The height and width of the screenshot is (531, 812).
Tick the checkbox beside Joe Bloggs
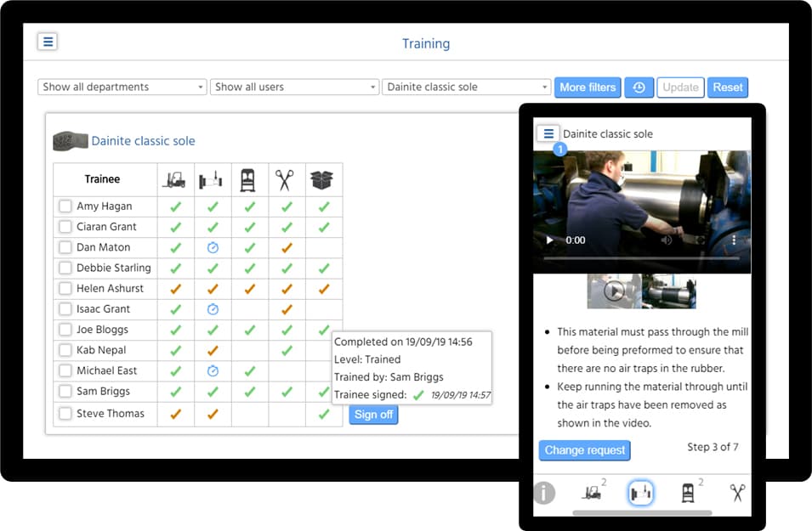(x=64, y=330)
